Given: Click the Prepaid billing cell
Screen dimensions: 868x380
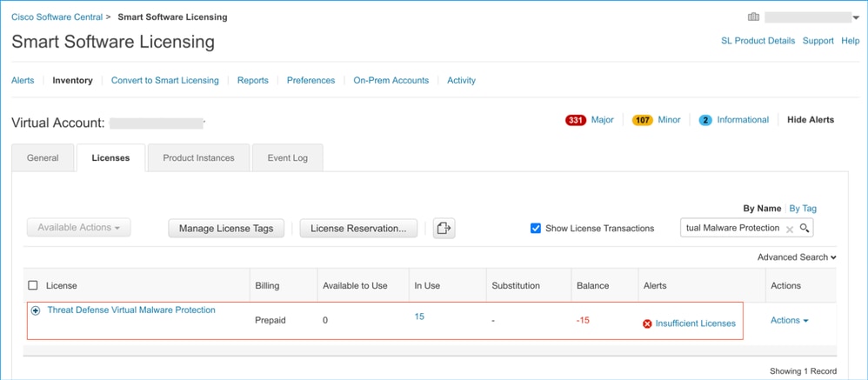Looking at the screenshot, I should [x=270, y=320].
